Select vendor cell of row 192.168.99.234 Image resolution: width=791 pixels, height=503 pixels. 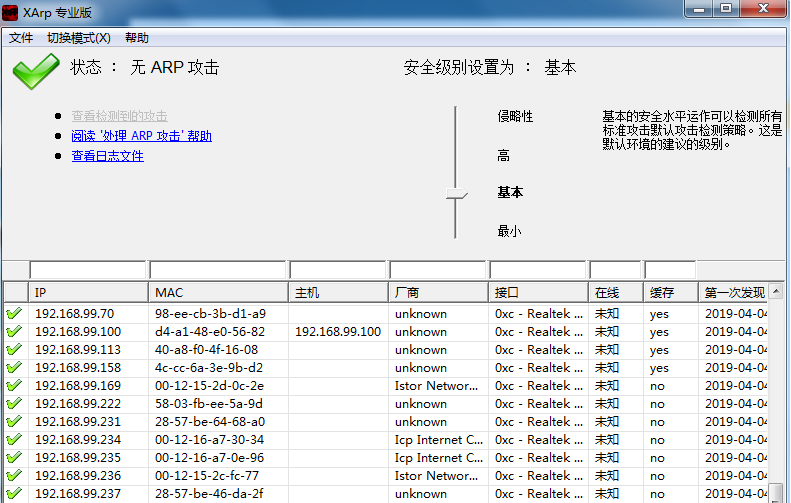[439, 439]
